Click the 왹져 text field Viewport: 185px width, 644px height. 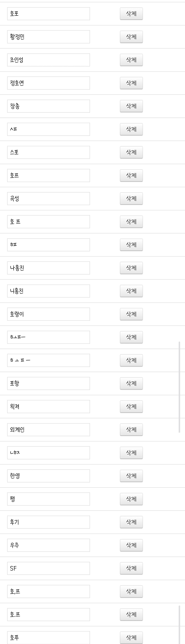49,407
